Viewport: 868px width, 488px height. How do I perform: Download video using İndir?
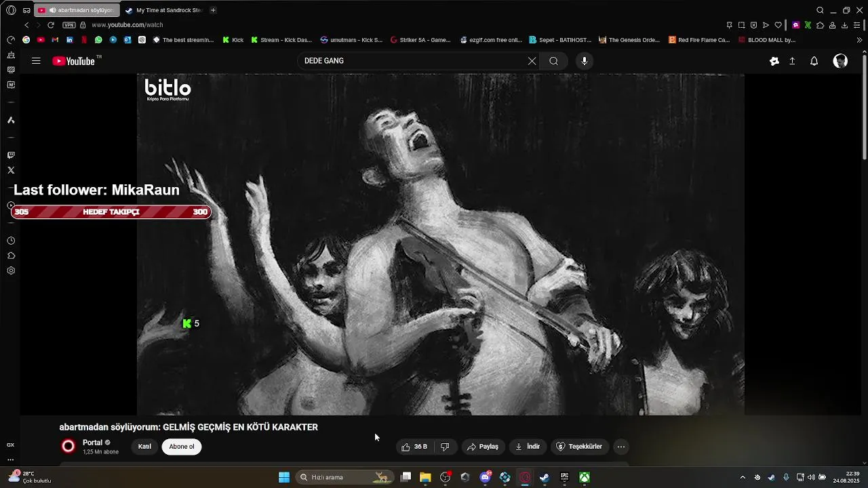528,447
